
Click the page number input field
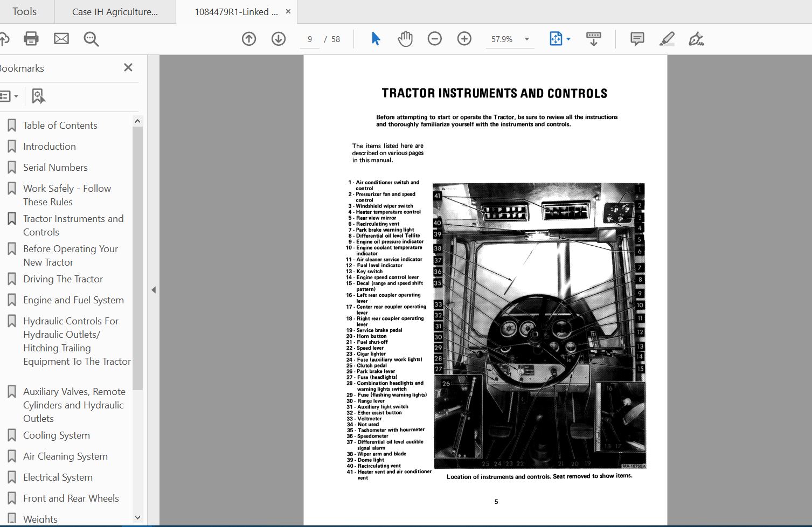click(x=309, y=39)
